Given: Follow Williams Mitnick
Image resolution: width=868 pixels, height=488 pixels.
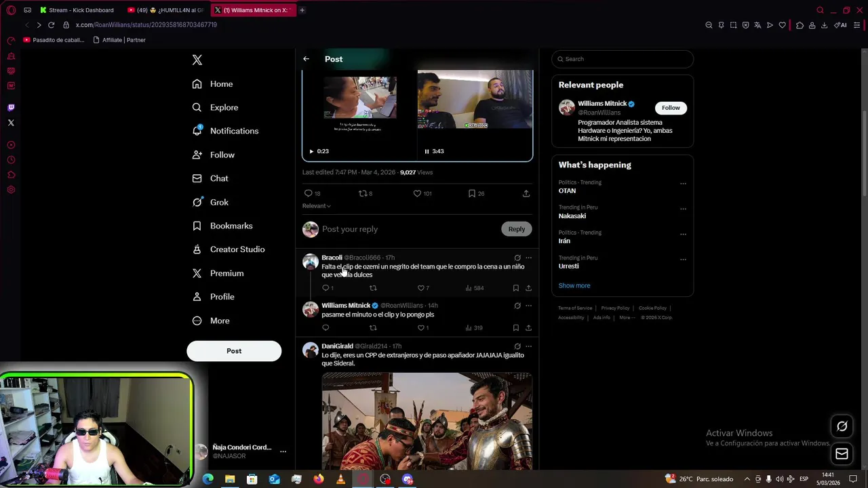Looking at the screenshot, I should 671,108.
